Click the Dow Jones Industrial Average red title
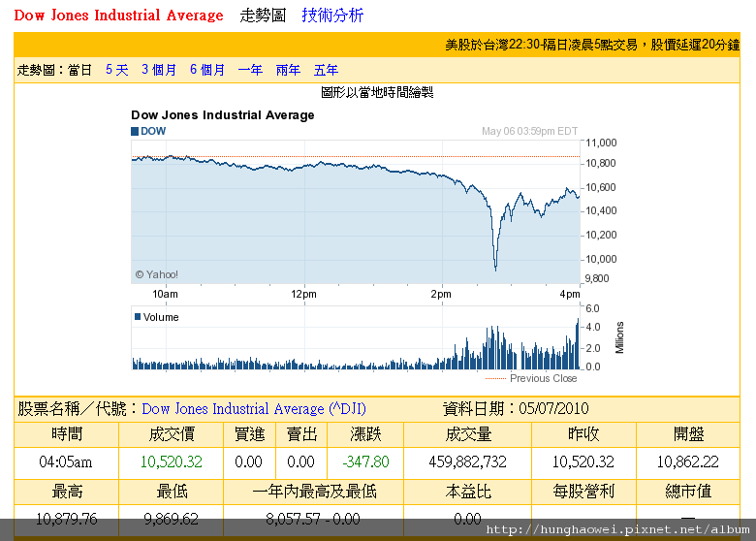This screenshot has height=541, width=756. [118, 16]
